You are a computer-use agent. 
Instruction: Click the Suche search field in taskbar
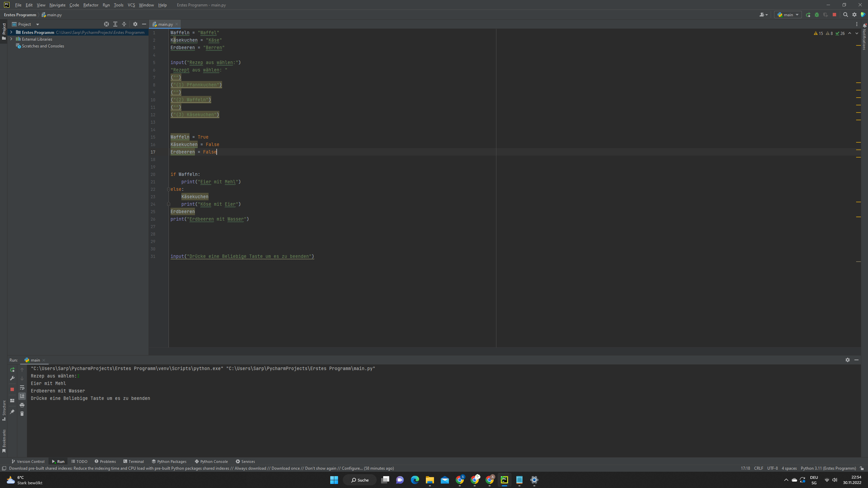coord(359,480)
